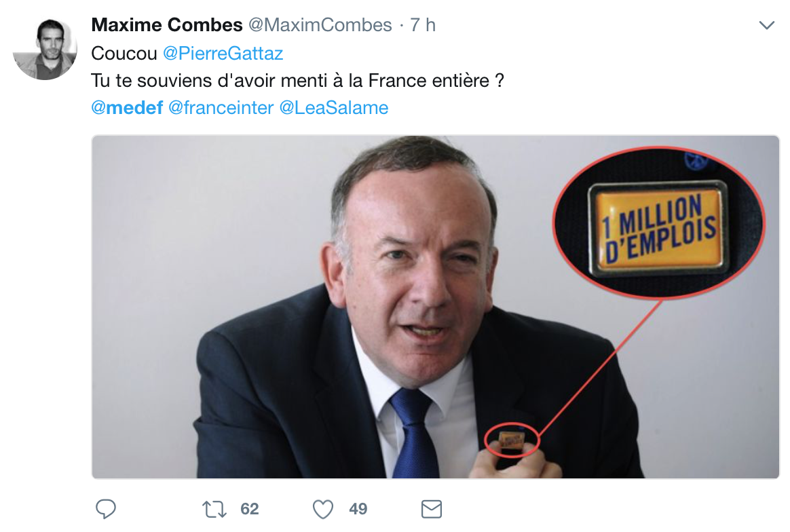
Task: Open the tweet options chevron menu
Action: pyautogui.click(x=766, y=26)
